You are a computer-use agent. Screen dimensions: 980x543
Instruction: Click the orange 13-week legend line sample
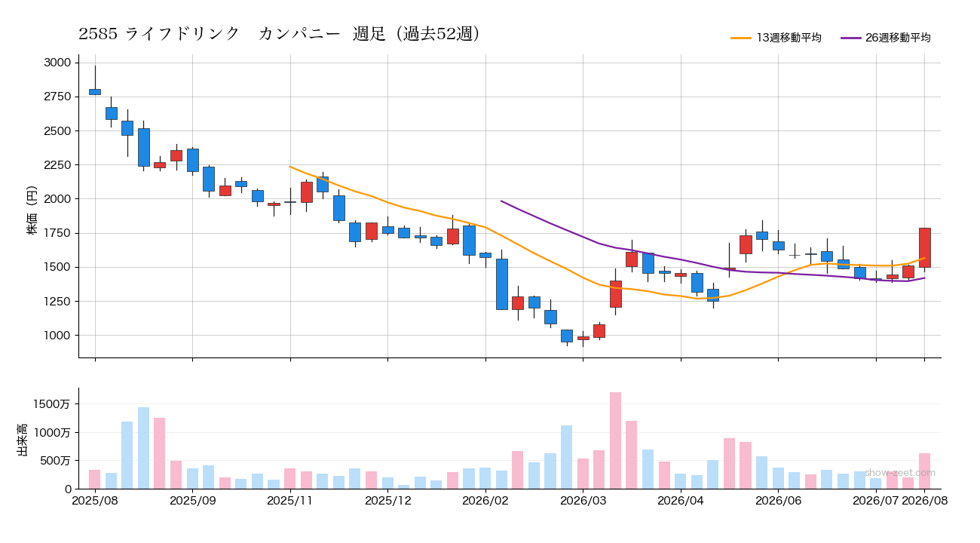point(742,38)
